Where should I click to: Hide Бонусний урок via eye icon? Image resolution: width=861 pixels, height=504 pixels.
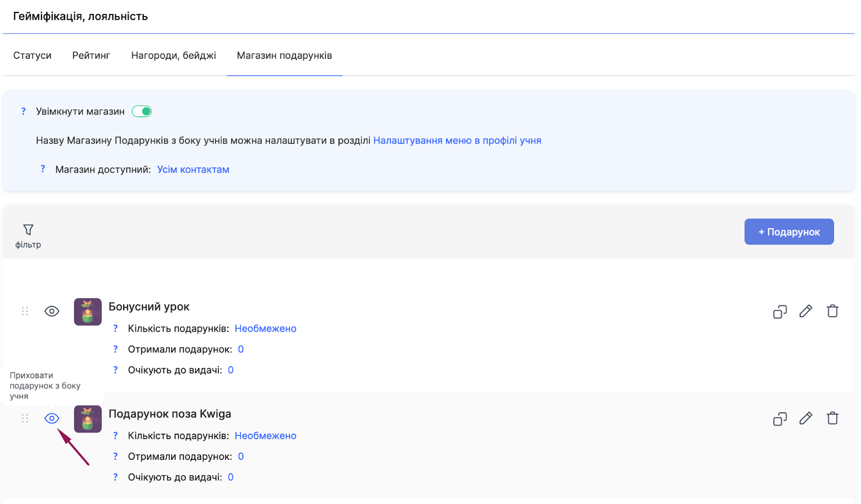tap(52, 311)
